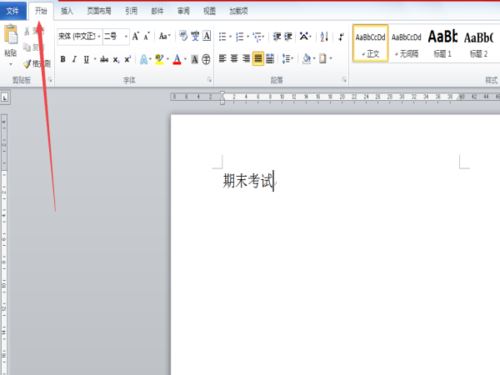Apply character border with the boxed A icon

tap(207, 36)
